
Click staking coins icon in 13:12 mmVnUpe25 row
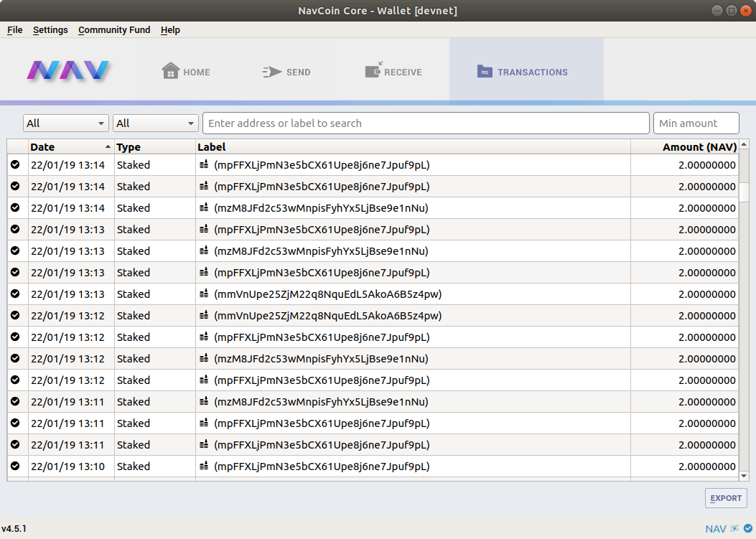(204, 315)
